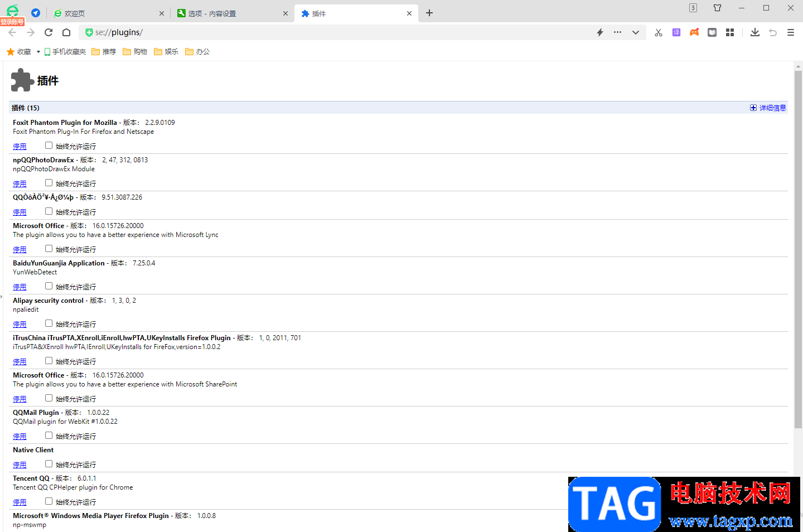Disable Microsoft Office Lync plugin 停用
Screen dimensions: 803x532
pyautogui.click(x=20, y=250)
